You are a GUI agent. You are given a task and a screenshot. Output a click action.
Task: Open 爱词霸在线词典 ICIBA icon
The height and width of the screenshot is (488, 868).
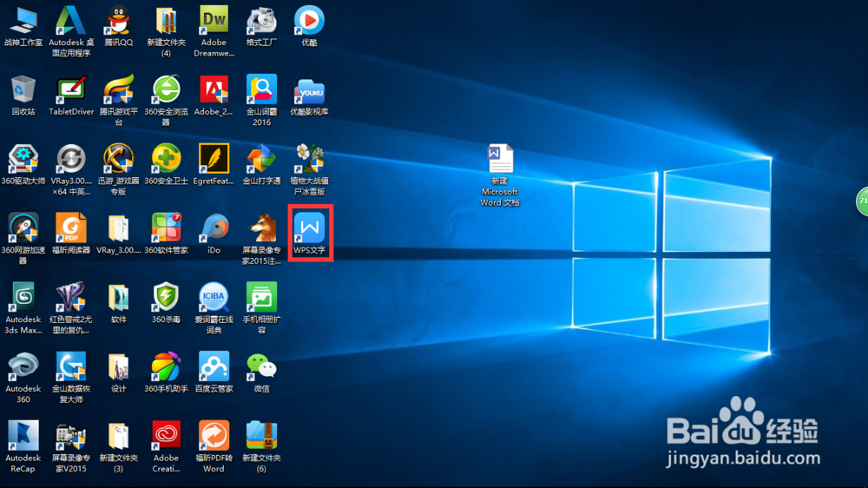[x=214, y=298]
